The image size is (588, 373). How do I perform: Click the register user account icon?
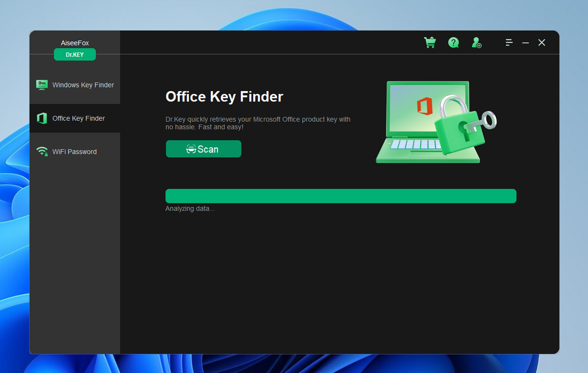click(476, 43)
